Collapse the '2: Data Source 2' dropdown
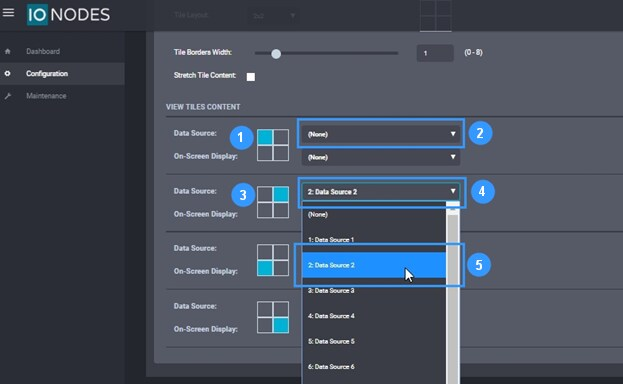 pyautogui.click(x=381, y=192)
